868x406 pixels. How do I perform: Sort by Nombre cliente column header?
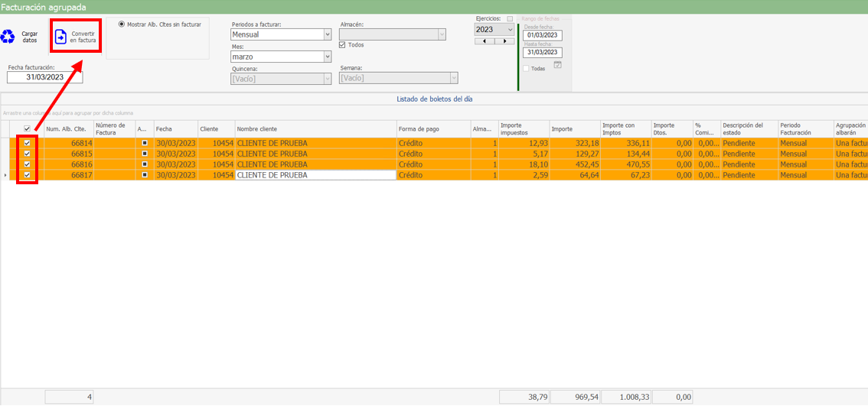click(x=315, y=129)
